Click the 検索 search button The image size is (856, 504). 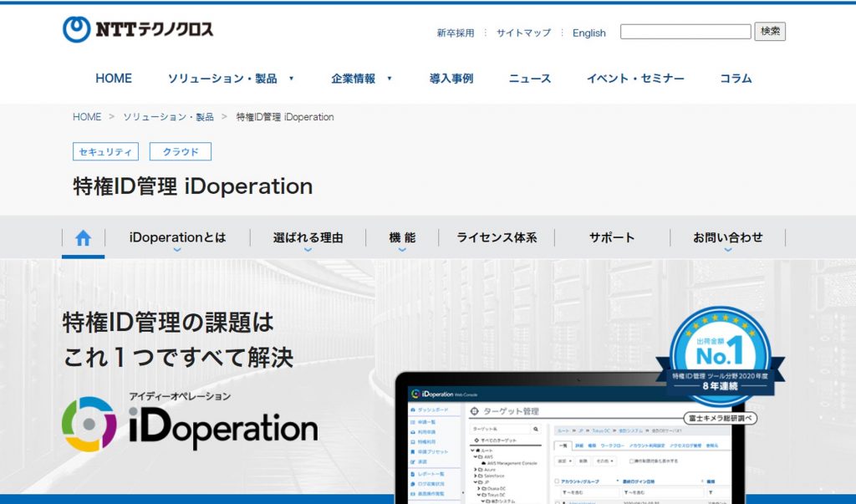click(x=770, y=31)
